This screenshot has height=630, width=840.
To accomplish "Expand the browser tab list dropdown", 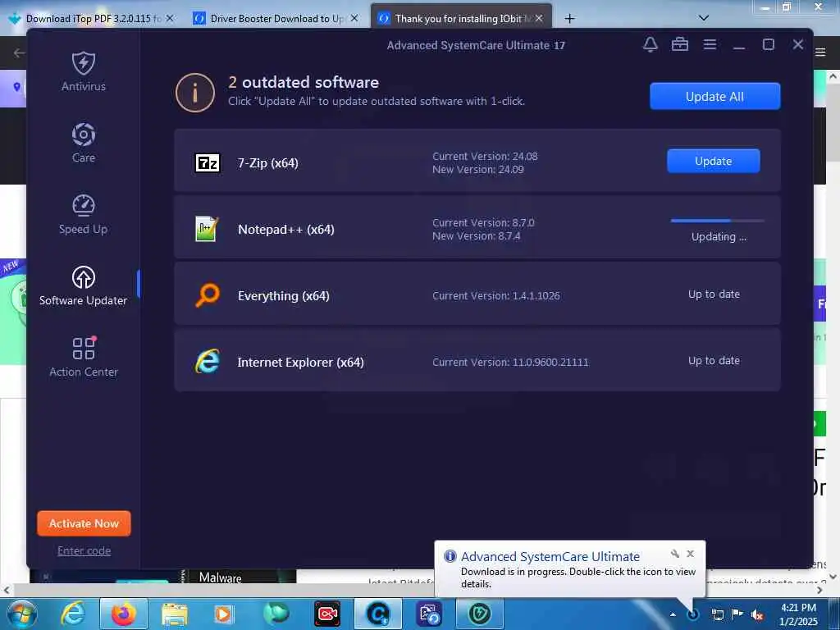I will click(704, 18).
